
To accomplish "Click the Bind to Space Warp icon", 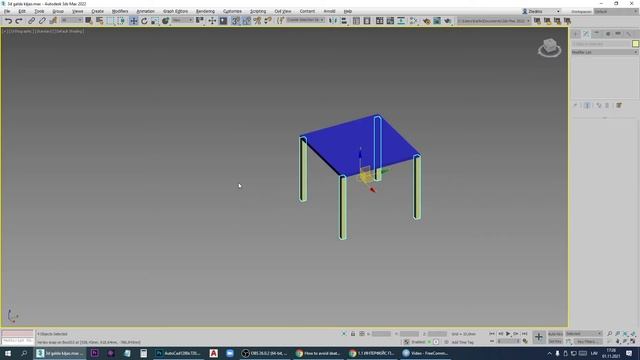I will (53, 20).
